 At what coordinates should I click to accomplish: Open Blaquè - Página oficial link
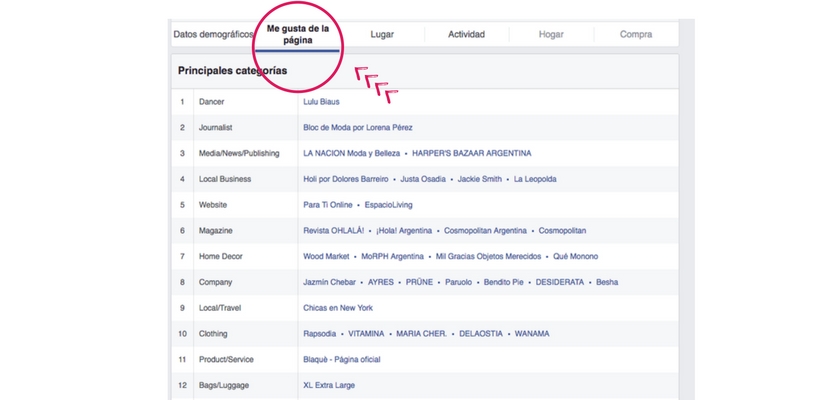[x=342, y=359]
